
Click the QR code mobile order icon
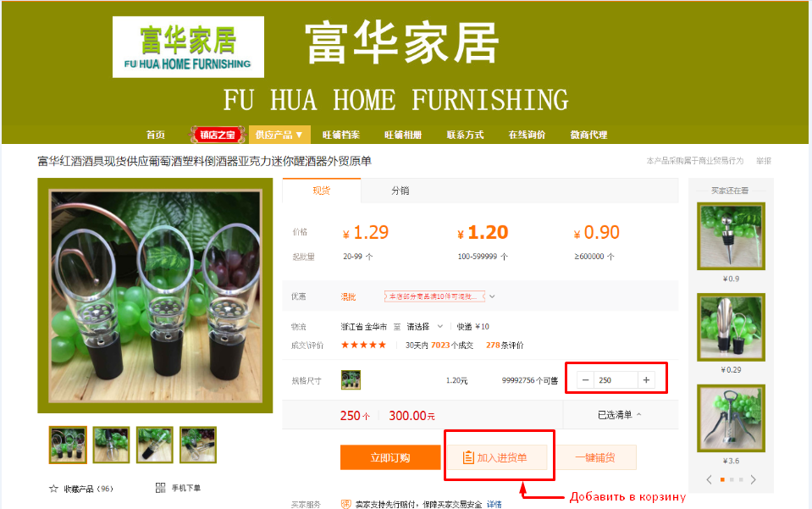(161, 488)
